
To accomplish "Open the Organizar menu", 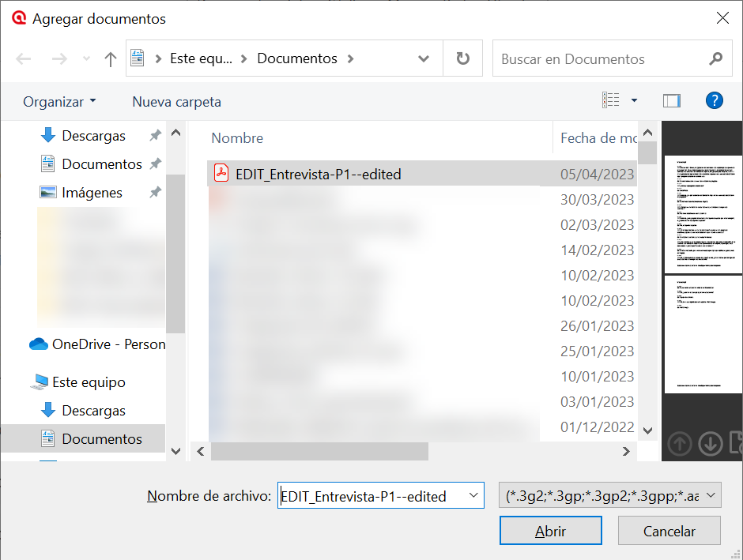I will tap(59, 102).
